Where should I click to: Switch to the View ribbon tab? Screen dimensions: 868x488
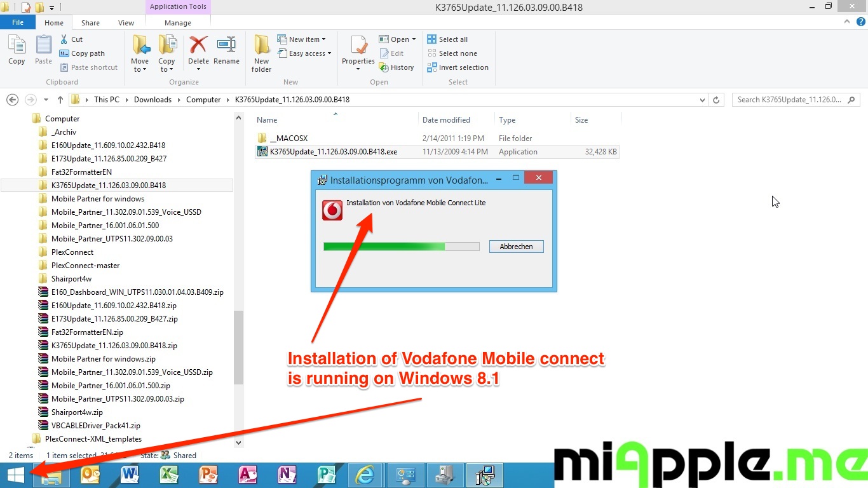tap(126, 23)
